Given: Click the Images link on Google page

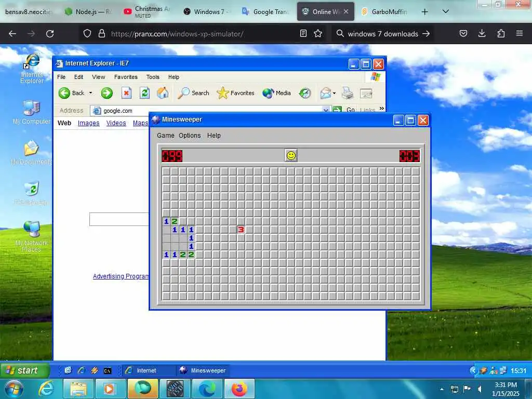Looking at the screenshot, I should point(88,123).
